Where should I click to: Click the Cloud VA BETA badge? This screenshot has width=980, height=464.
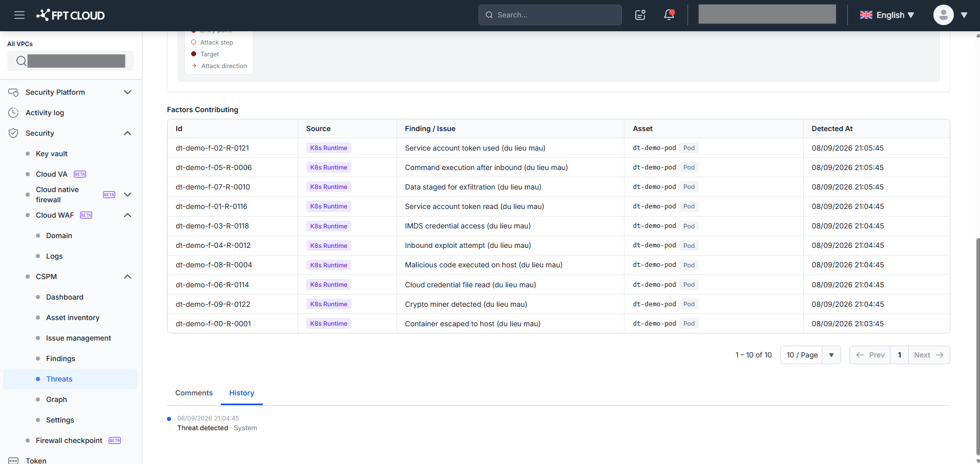pyautogui.click(x=80, y=174)
